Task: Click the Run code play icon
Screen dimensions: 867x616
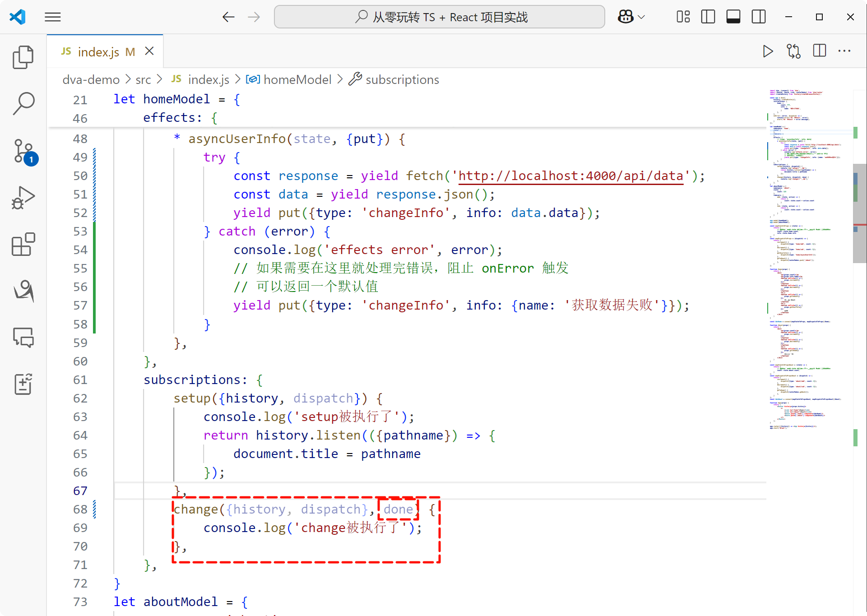Action: [767, 51]
